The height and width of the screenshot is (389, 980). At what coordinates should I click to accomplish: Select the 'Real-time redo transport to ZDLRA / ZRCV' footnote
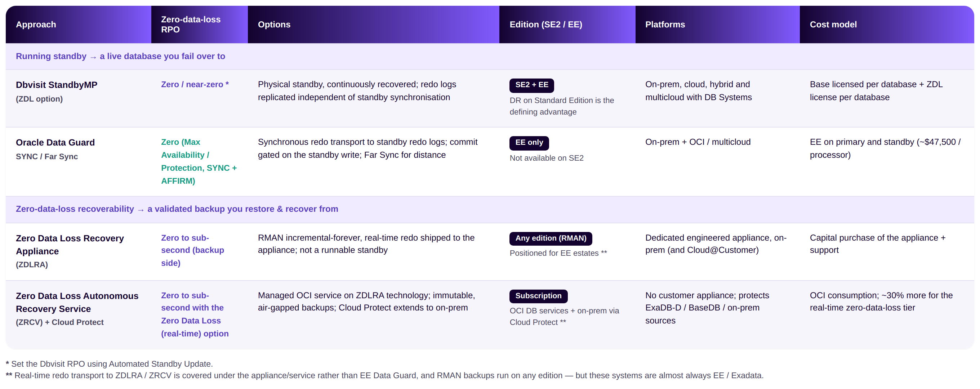[385, 376]
